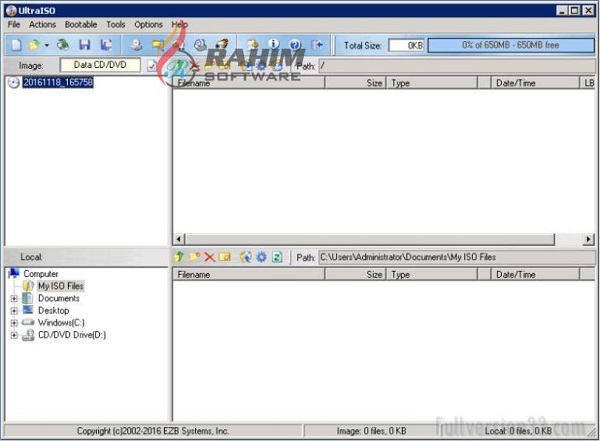Click the horizontal scrollbar right arrow
The image size is (600, 441).
pos(589,239)
